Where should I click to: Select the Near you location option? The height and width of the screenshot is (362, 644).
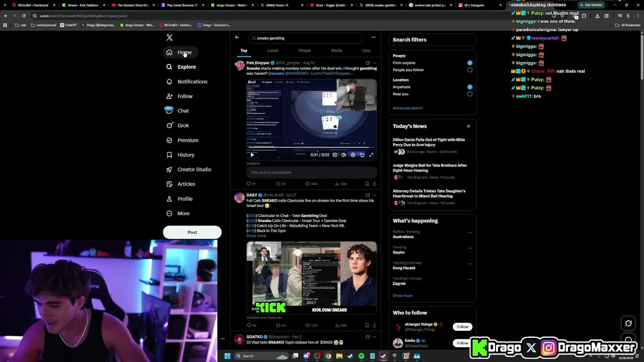[469, 94]
